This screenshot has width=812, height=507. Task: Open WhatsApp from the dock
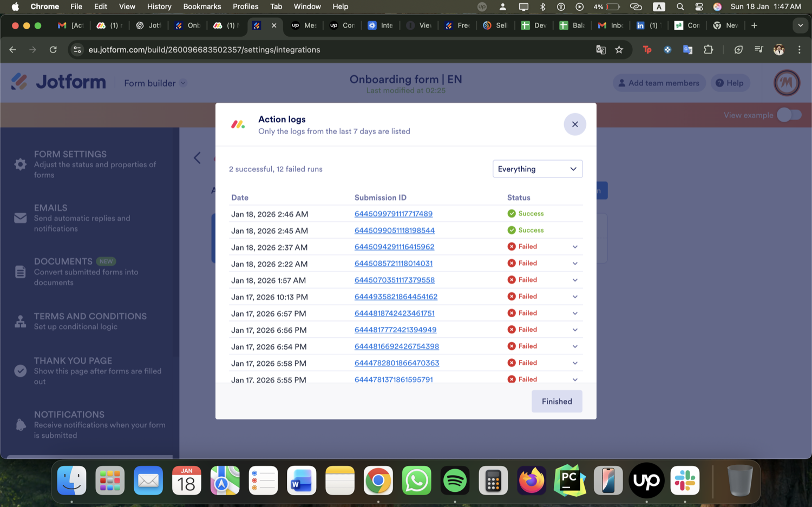416,480
